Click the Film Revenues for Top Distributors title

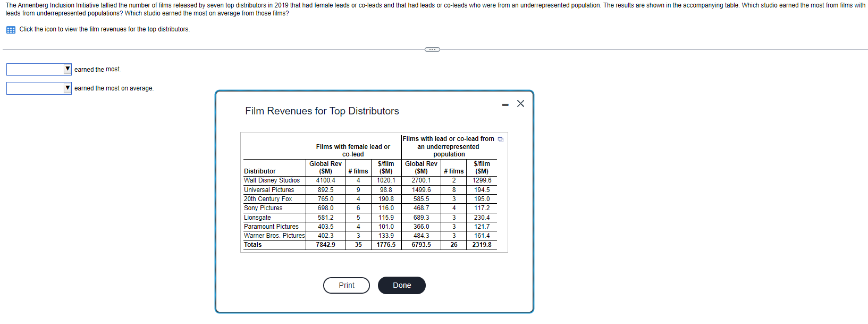(x=322, y=111)
